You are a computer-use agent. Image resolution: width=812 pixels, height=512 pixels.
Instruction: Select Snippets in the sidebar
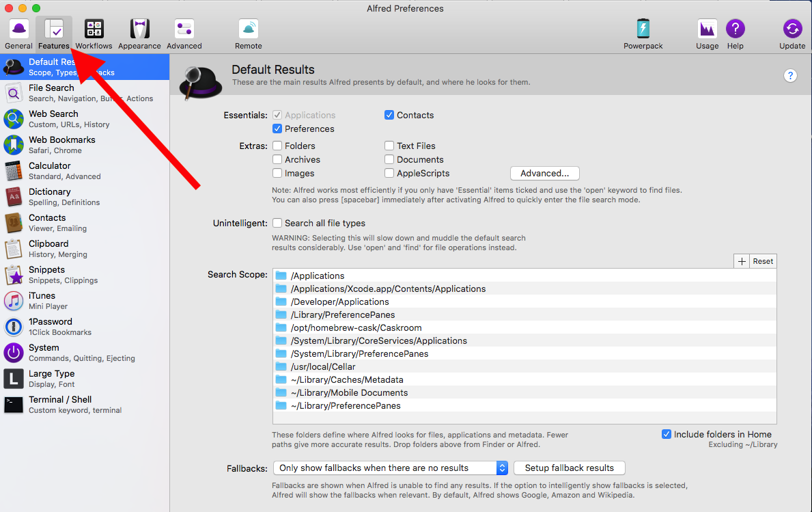(x=85, y=275)
